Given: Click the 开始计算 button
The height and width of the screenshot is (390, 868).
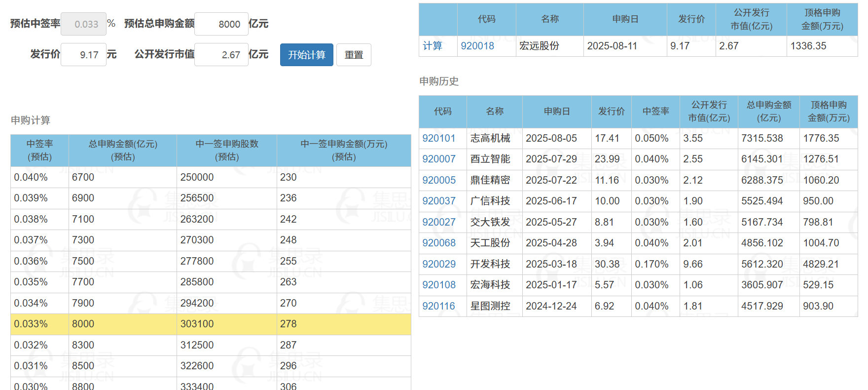Looking at the screenshot, I should click(306, 55).
